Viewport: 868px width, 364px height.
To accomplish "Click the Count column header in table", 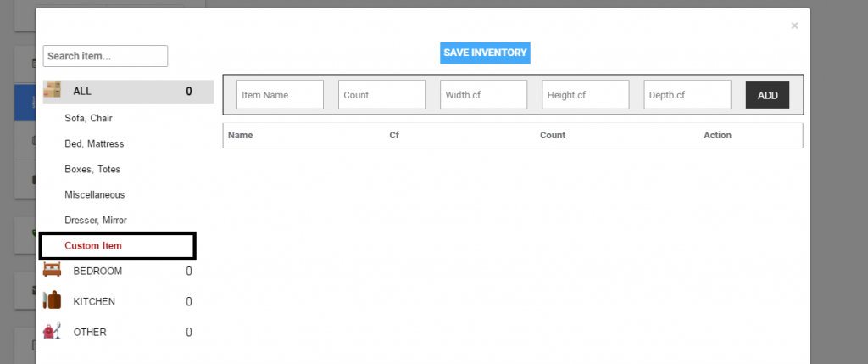I will (553, 135).
